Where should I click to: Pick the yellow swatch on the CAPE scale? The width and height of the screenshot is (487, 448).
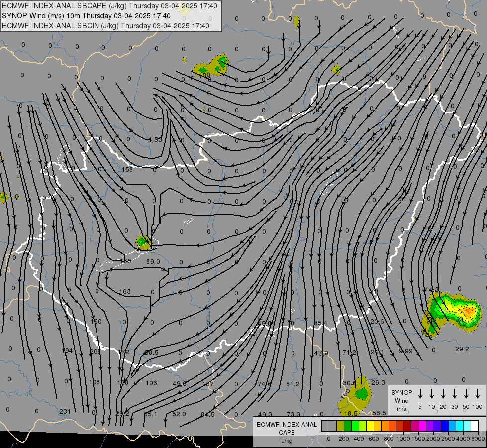(x=370, y=426)
